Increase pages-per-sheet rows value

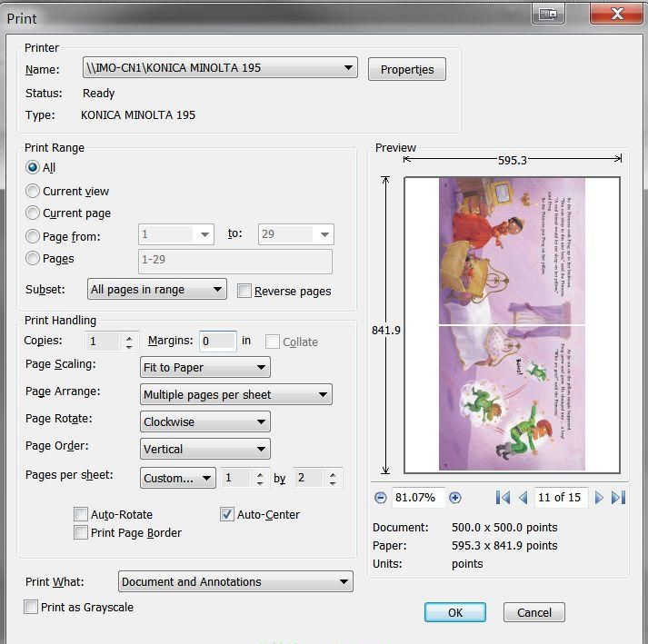pos(333,474)
